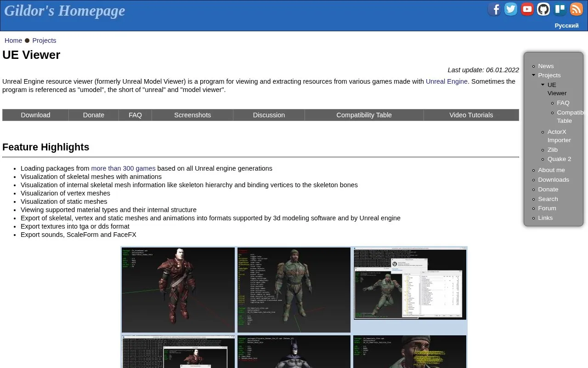Open Compatibility Table in the menu bar
This screenshot has height=368, width=588.
click(364, 115)
